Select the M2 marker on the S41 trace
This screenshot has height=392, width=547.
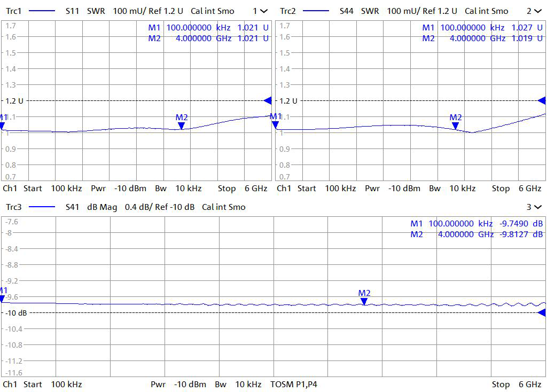(364, 301)
